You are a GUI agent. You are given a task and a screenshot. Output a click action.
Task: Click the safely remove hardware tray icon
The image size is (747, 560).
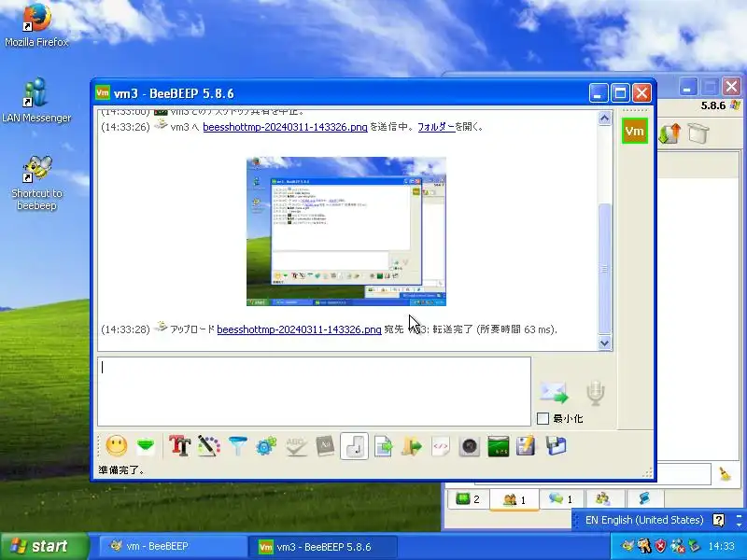coord(694,546)
